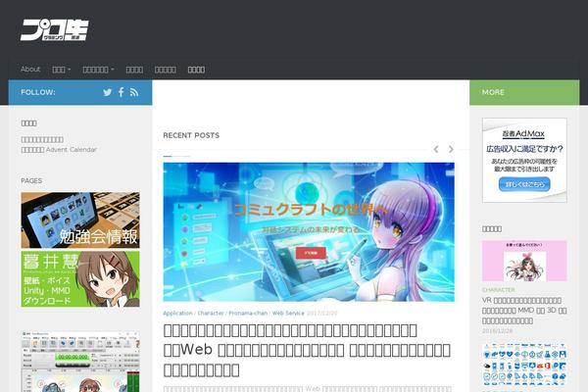Viewport: 588px width, 392px height.
Task: Click the RECENT POSTS heading
Action: pos(191,135)
